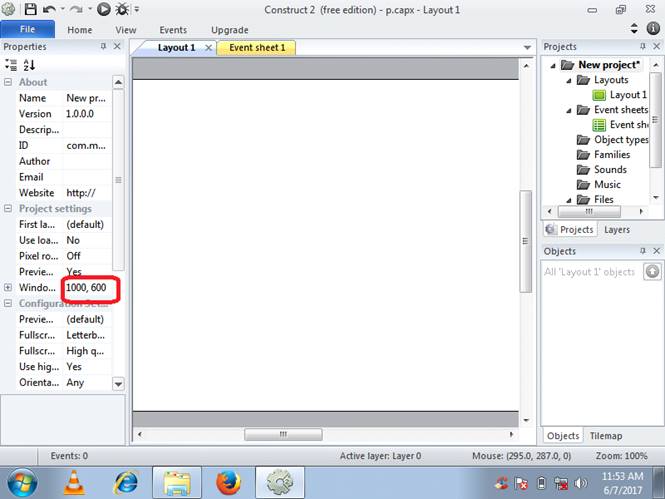This screenshot has height=499, width=665.
Task: Change the Use loader layout value No
Action: (86, 240)
